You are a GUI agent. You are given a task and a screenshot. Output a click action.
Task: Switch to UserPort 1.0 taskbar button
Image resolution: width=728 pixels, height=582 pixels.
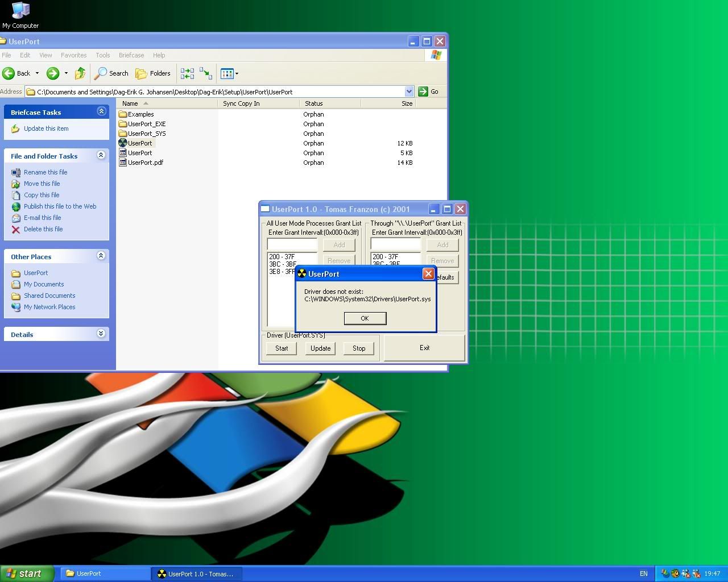[x=196, y=573]
